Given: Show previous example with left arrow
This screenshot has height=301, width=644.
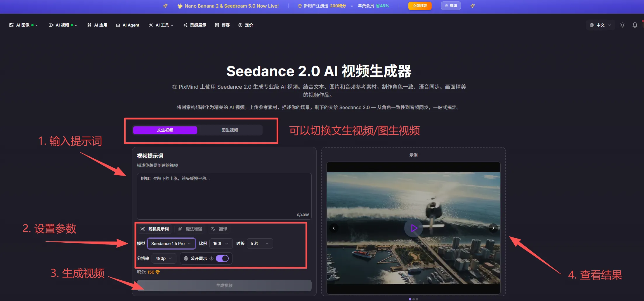Looking at the screenshot, I should 334,228.
